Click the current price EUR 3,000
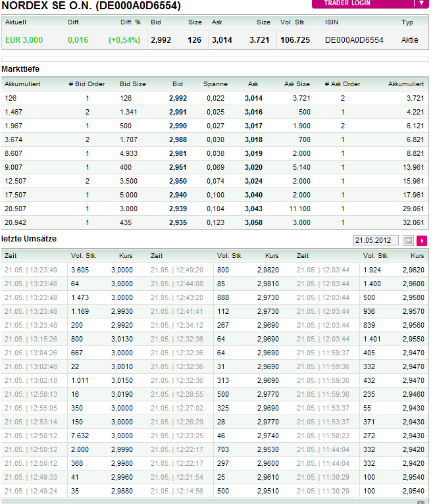This screenshot has height=504, width=433. tap(24, 40)
